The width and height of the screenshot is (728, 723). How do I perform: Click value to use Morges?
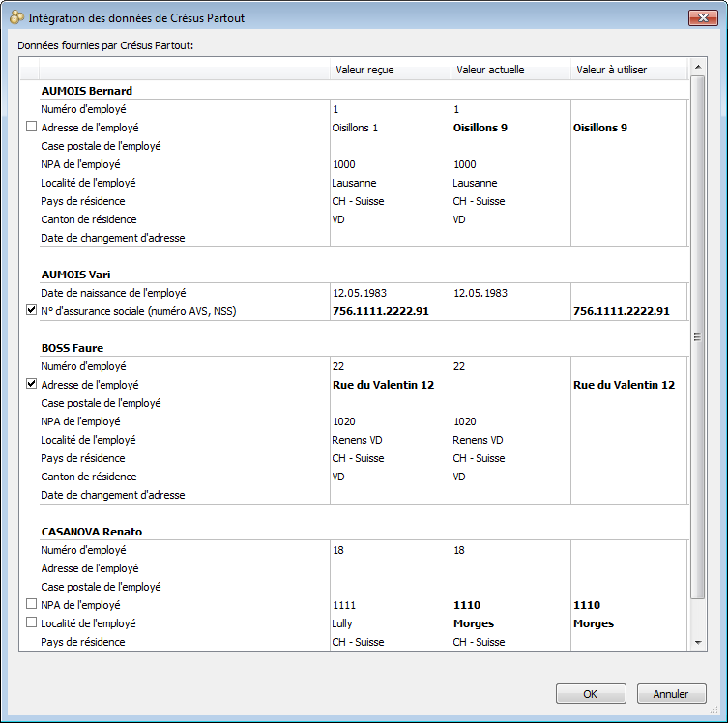point(594,623)
